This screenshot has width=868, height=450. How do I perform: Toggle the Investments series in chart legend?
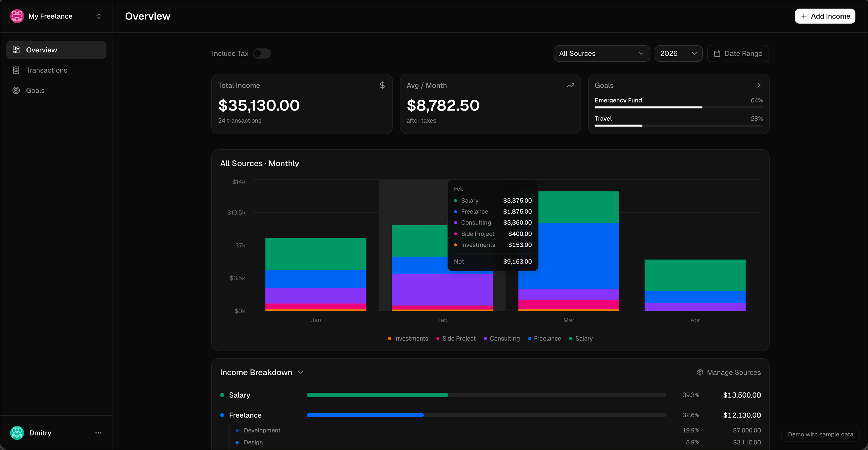(408, 339)
